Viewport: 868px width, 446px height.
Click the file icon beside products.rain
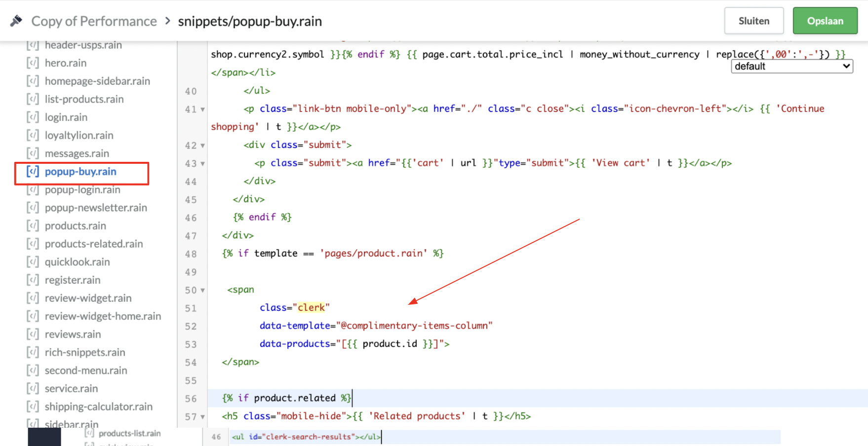pyautogui.click(x=33, y=226)
